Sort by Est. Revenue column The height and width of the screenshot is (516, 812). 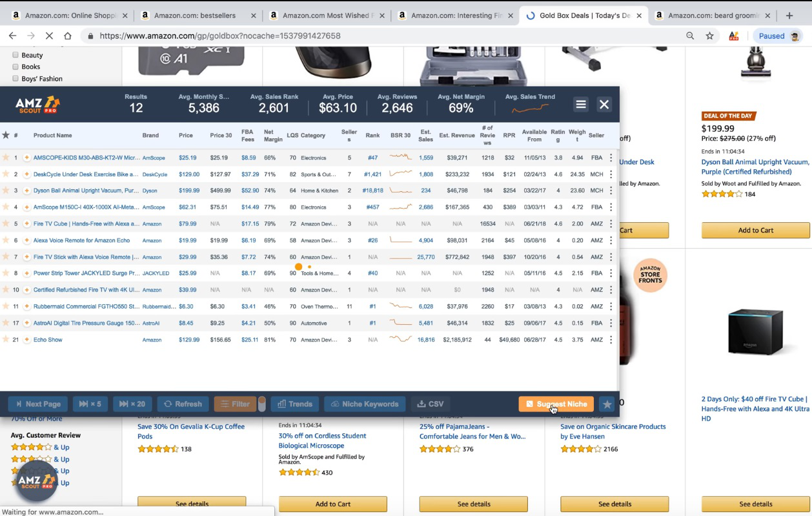pyautogui.click(x=457, y=136)
